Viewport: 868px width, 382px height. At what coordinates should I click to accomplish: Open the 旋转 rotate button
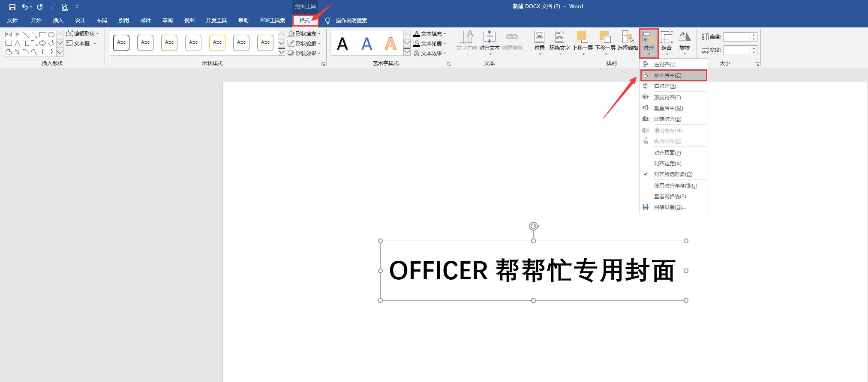685,42
